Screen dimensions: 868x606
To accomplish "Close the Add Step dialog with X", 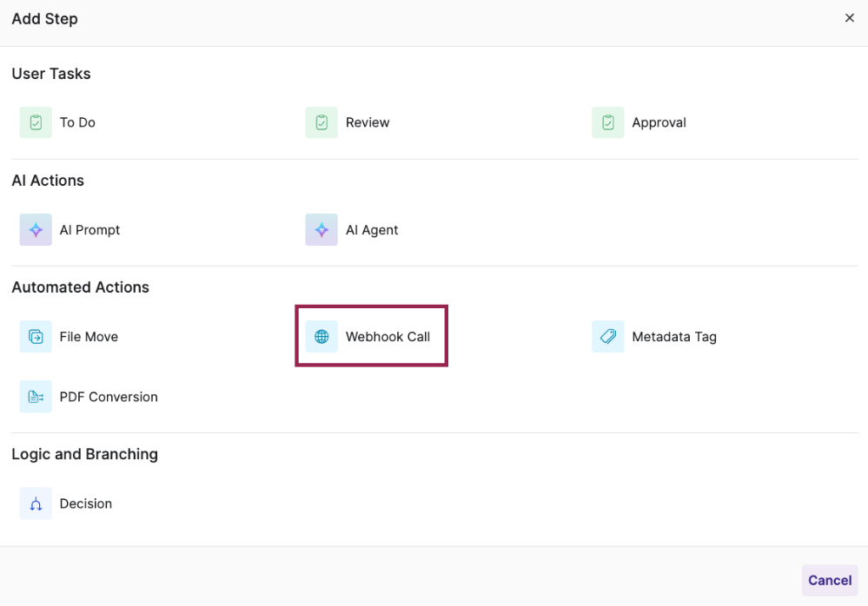I will (849, 18).
